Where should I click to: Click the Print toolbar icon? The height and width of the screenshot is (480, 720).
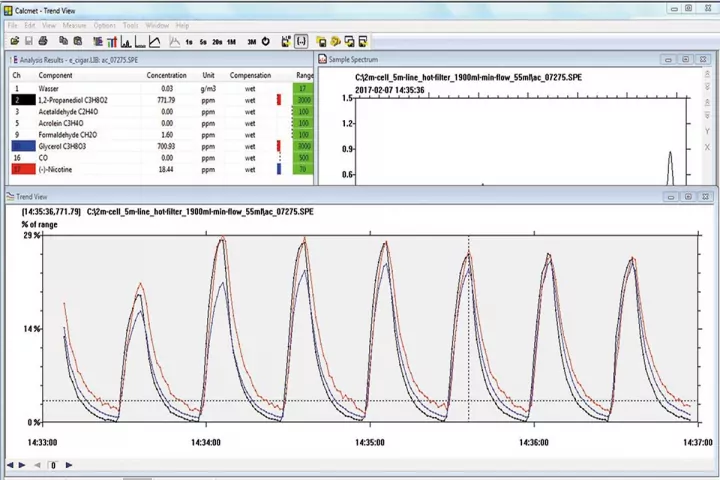tap(45, 42)
